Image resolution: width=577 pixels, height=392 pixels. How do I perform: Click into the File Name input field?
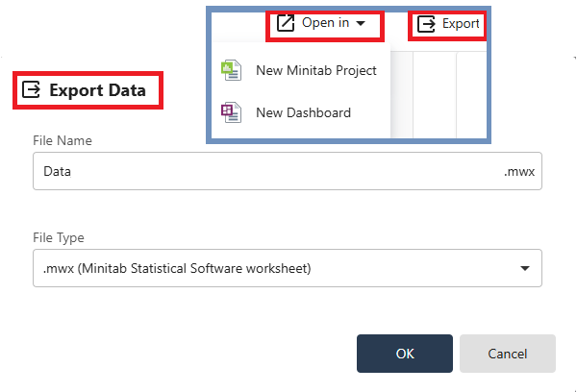point(288,171)
